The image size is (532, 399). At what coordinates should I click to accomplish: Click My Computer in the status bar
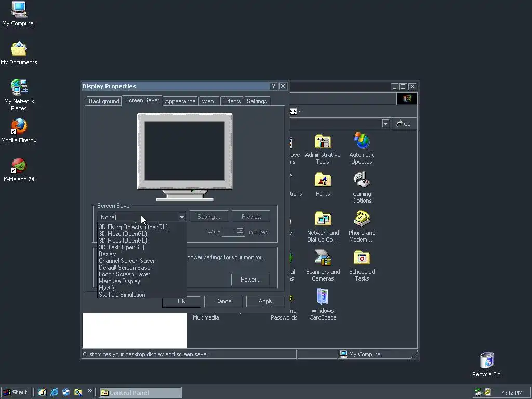[361, 354]
